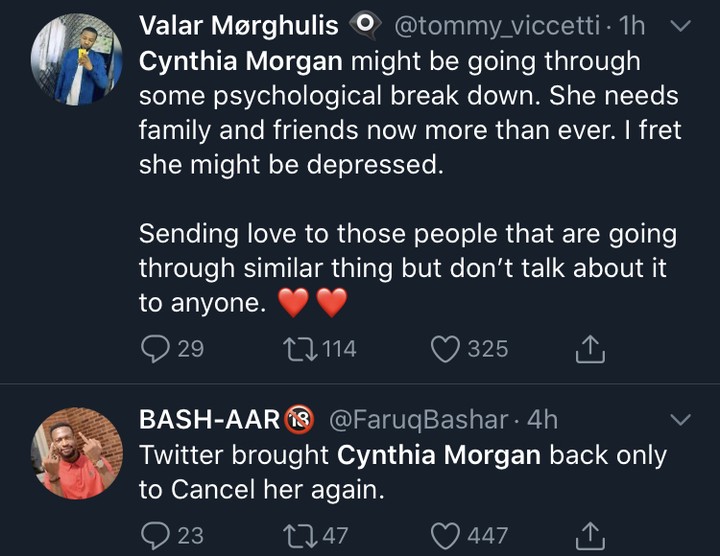Screen dimensions: 720x556
Task: Expand more options on BASH-AAR tweet
Action: (x=681, y=418)
